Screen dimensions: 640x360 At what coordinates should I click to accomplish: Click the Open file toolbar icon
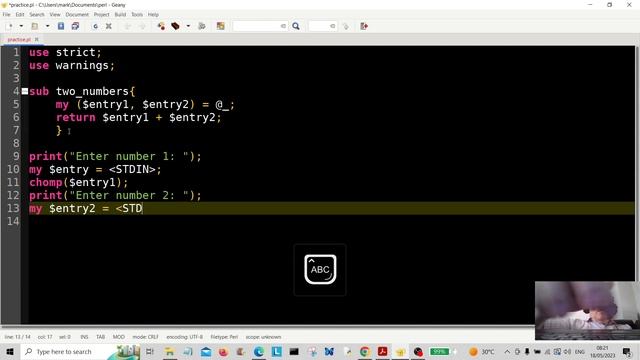pyautogui.click(x=35, y=26)
